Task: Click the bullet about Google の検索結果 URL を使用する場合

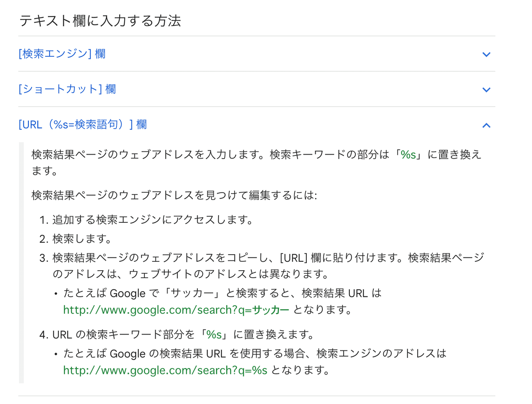Action: (255, 361)
